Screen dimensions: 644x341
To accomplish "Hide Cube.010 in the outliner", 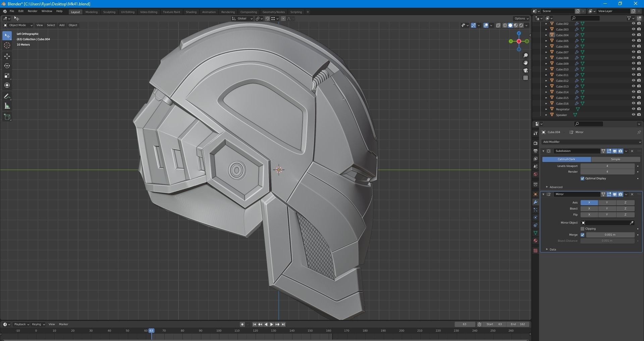I will pos(633,69).
